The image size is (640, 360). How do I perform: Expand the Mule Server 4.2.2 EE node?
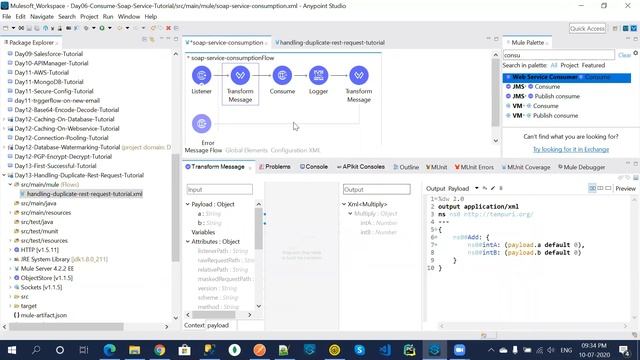click(10, 269)
